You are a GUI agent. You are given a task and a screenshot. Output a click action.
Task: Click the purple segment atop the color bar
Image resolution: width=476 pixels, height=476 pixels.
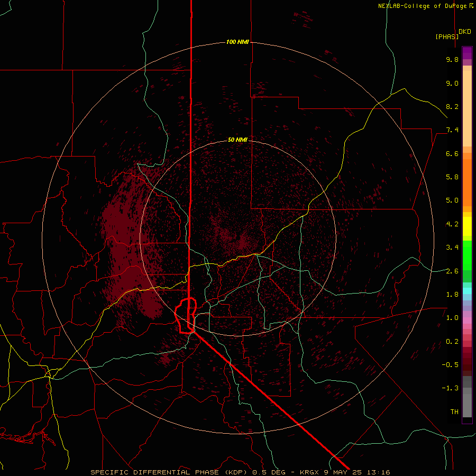point(467,53)
